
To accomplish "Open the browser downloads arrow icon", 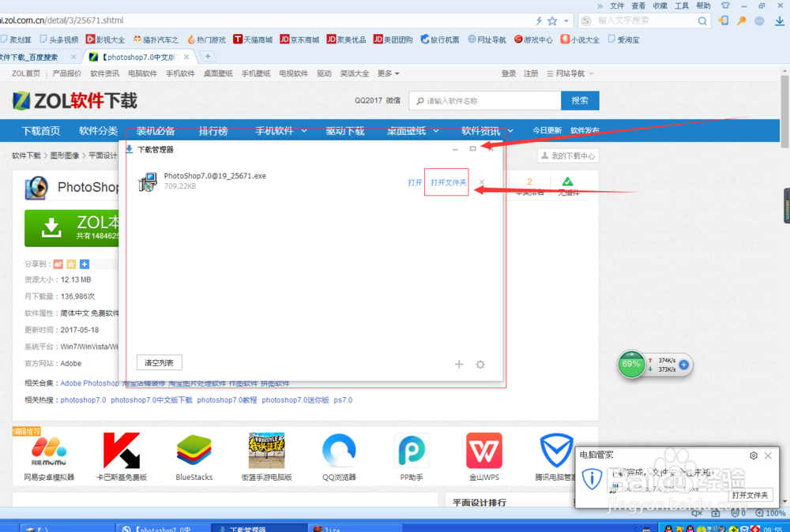I will click(x=780, y=21).
